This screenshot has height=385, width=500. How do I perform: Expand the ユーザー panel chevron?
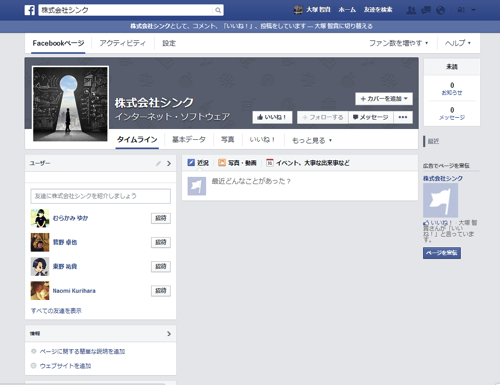pyautogui.click(x=169, y=163)
